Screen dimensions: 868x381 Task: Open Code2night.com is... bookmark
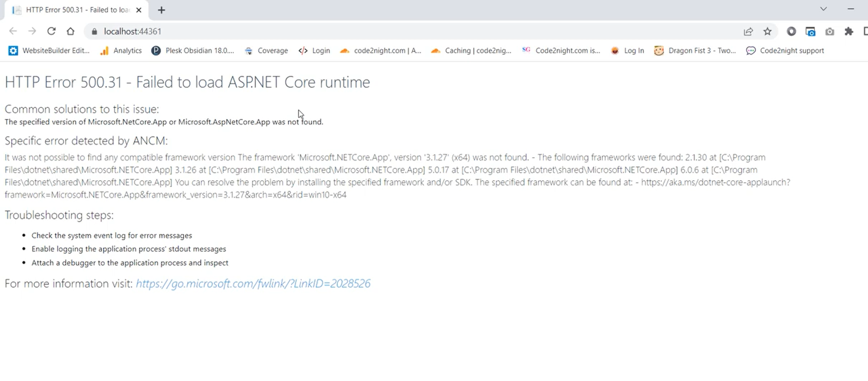pyautogui.click(x=561, y=50)
